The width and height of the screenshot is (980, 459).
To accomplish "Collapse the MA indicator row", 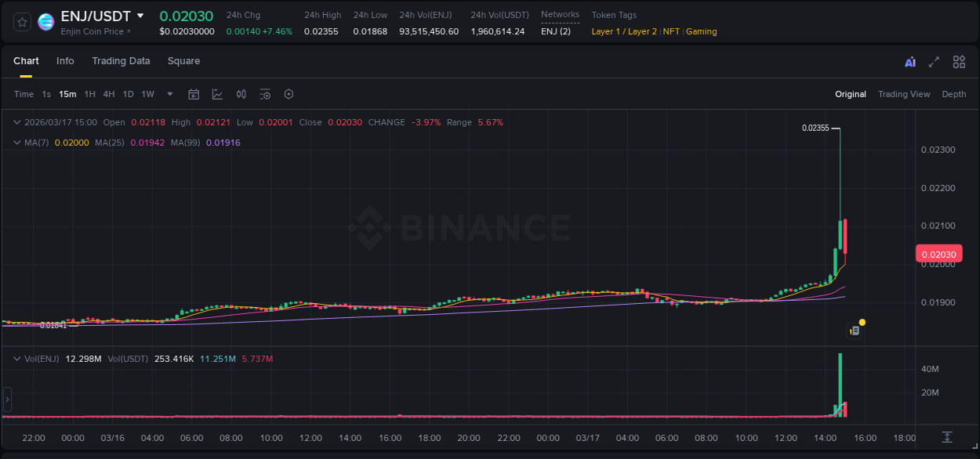I will click(16, 143).
